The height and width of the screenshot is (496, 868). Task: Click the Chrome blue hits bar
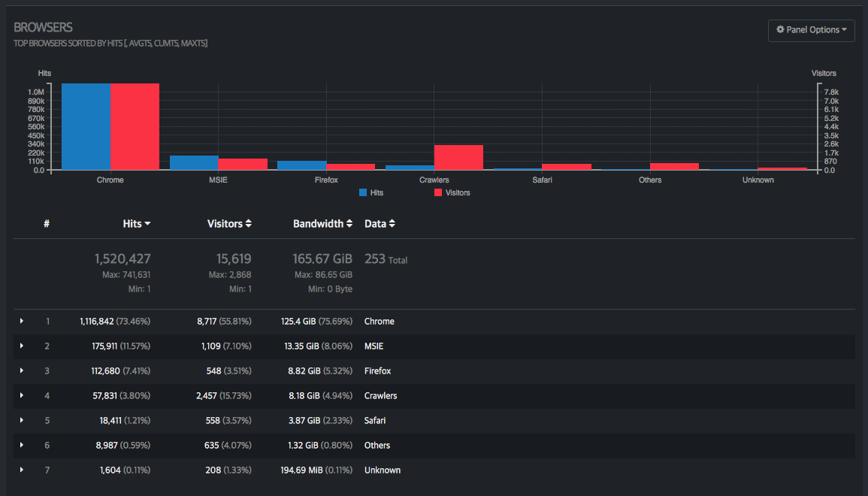point(86,126)
